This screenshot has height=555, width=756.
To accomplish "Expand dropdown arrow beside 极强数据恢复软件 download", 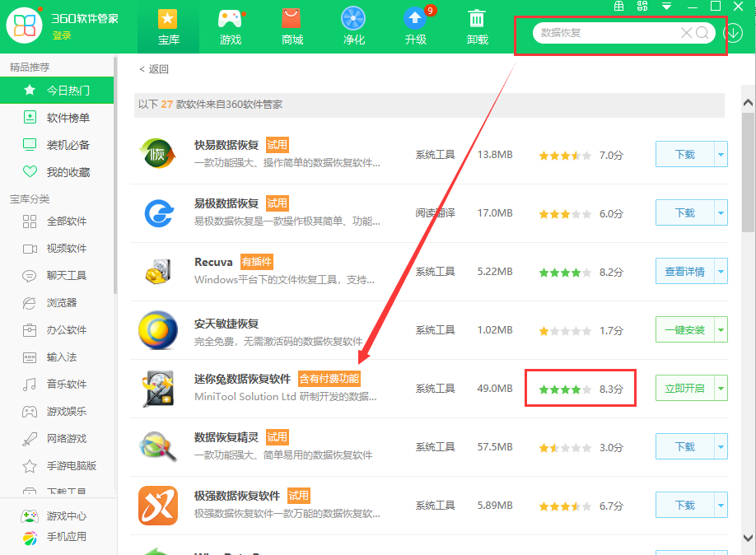I will click(721, 506).
